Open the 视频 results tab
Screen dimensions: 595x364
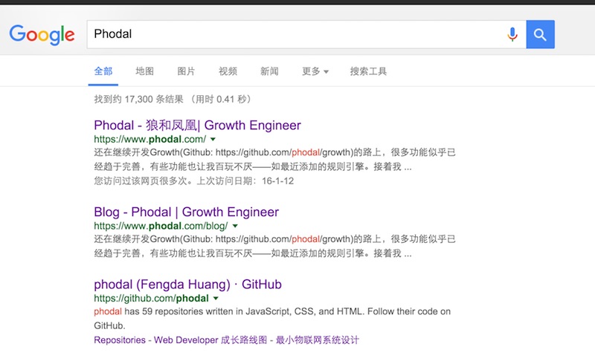pos(228,71)
